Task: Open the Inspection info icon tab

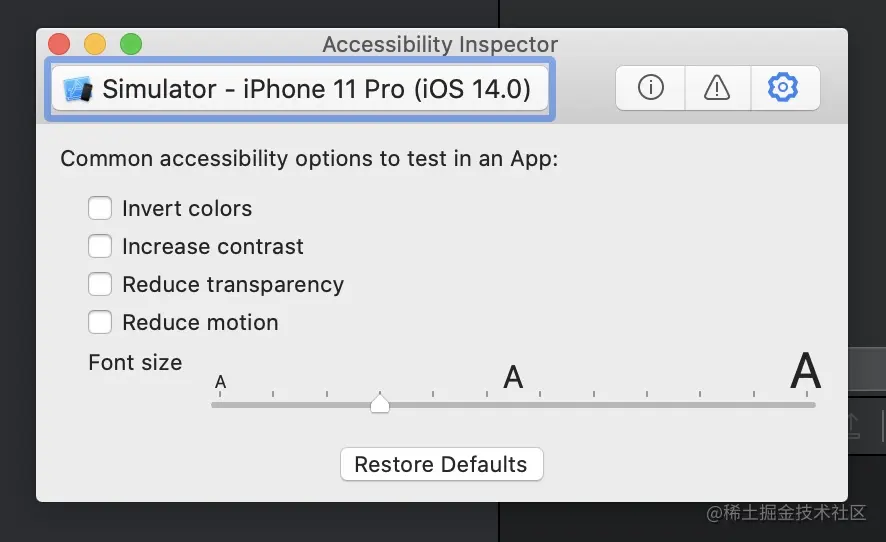Action: [651, 88]
